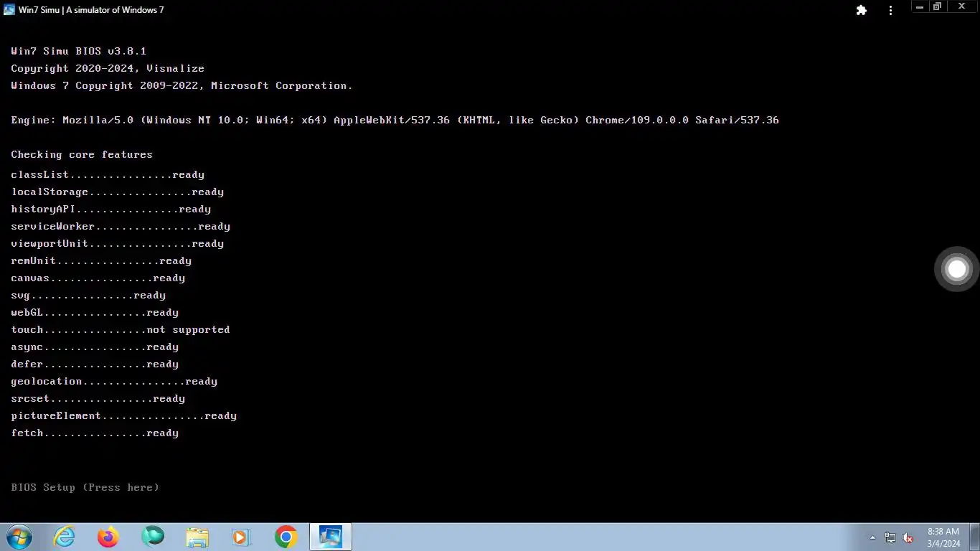Image resolution: width=980 pixels, height=551 pixels.
Task: Click the srcset ready line
Action: coord(98,398)
